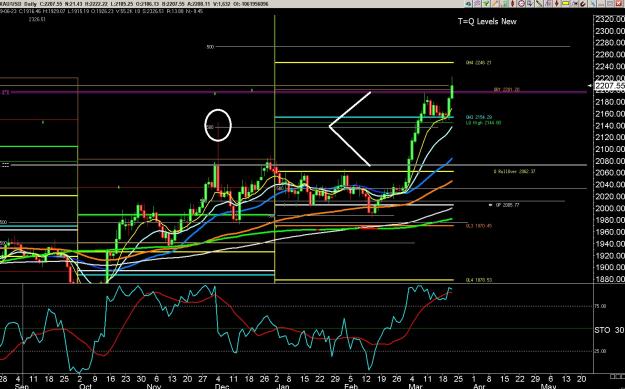Click the 25.00 stochastic level label
The width and height of the screenshot is (625, 389).
601,351
